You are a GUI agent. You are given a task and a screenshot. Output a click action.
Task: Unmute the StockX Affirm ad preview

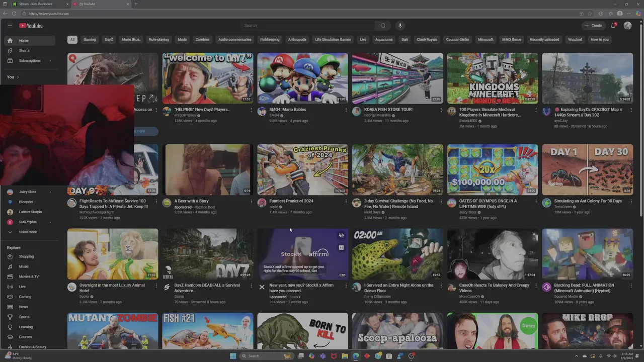pyautogui.click(x=341, y=235)
